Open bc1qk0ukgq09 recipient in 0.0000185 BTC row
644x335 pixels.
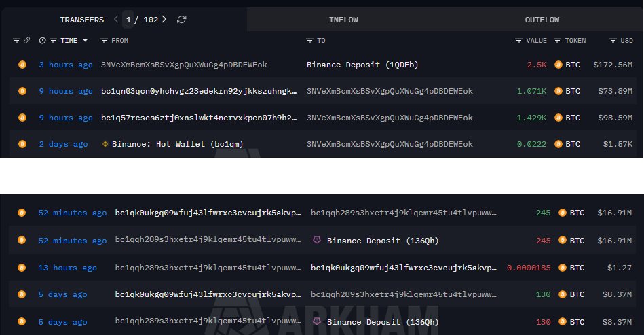pos(404,268)
